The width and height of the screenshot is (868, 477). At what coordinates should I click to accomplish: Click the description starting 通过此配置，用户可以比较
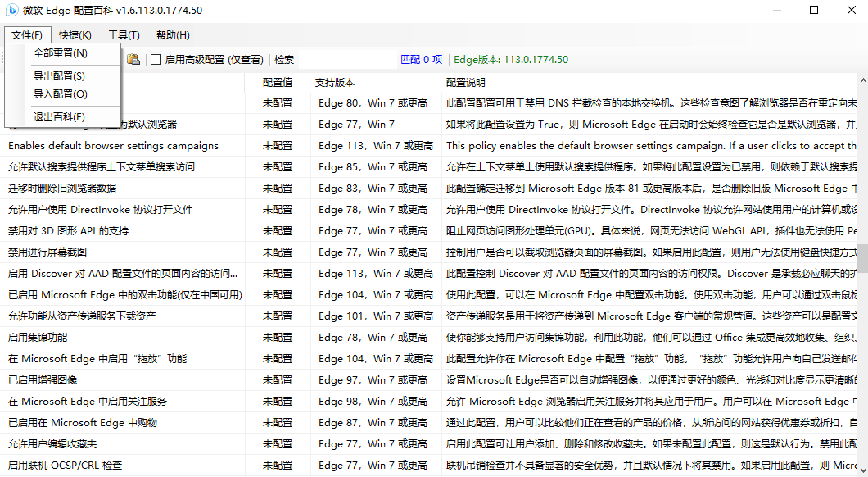pos(652,423)
